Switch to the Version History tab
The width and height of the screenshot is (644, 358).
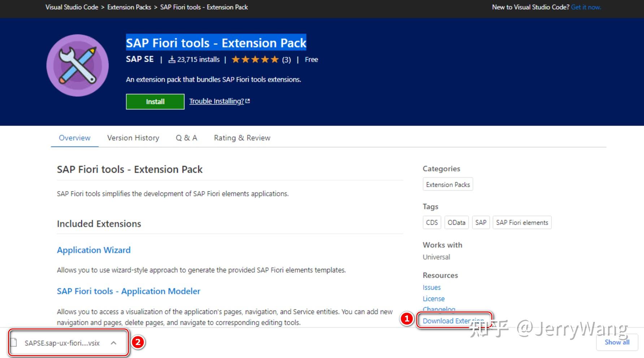coord(133,137)
